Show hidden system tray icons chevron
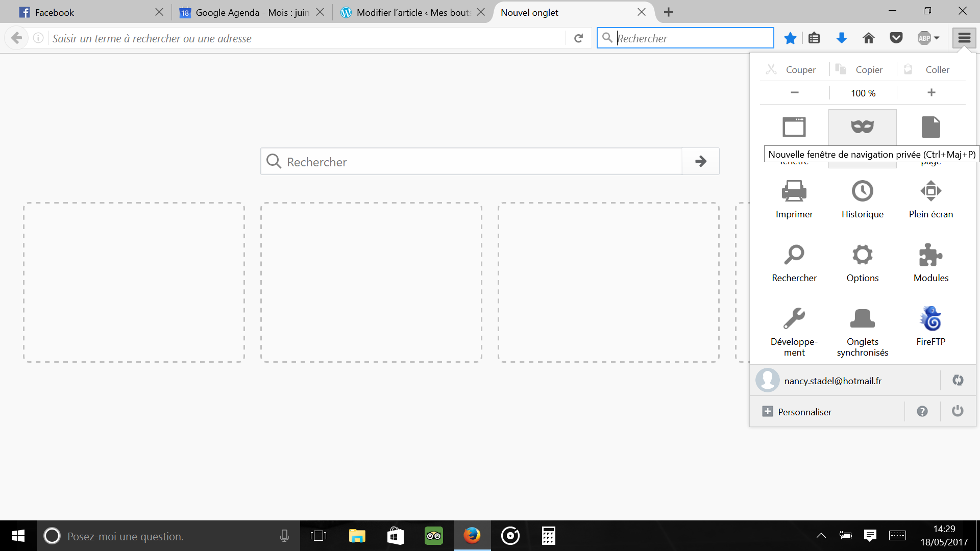Viewport: 980px width, 551px height. click(x=821, y=536)
